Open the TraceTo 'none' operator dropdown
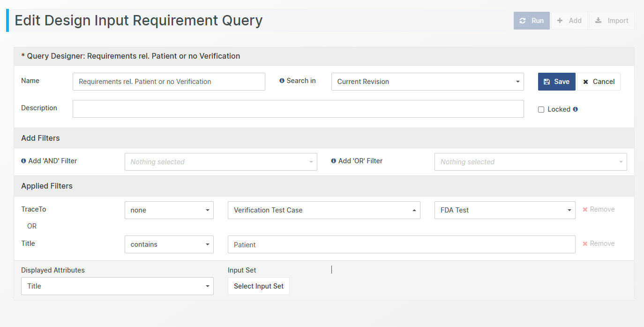This screenshot has height=327, width=644. [169, 210]
